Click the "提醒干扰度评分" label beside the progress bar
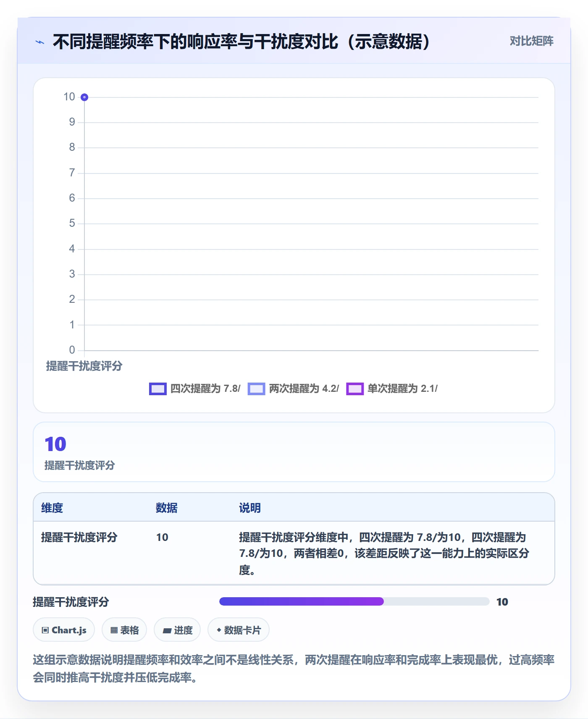The width and height of the screenshot is (588, 719). (x=71, y=602)
